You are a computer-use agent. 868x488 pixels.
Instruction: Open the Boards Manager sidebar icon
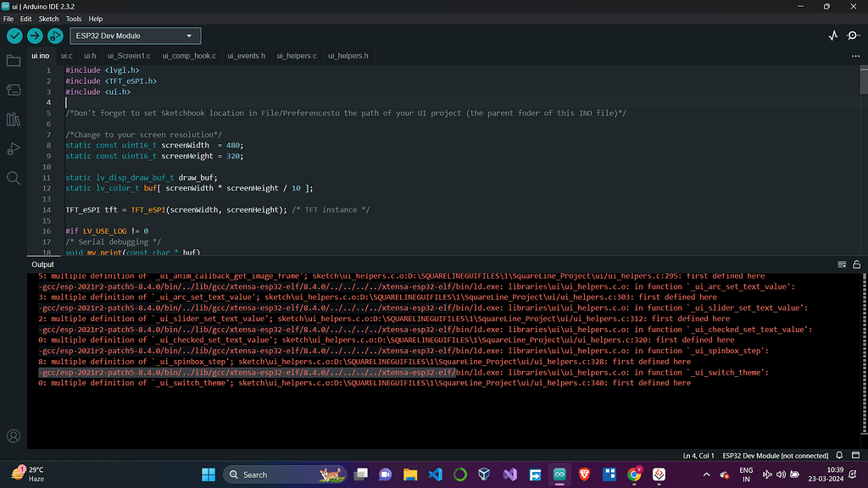click(x=14, y=90)
